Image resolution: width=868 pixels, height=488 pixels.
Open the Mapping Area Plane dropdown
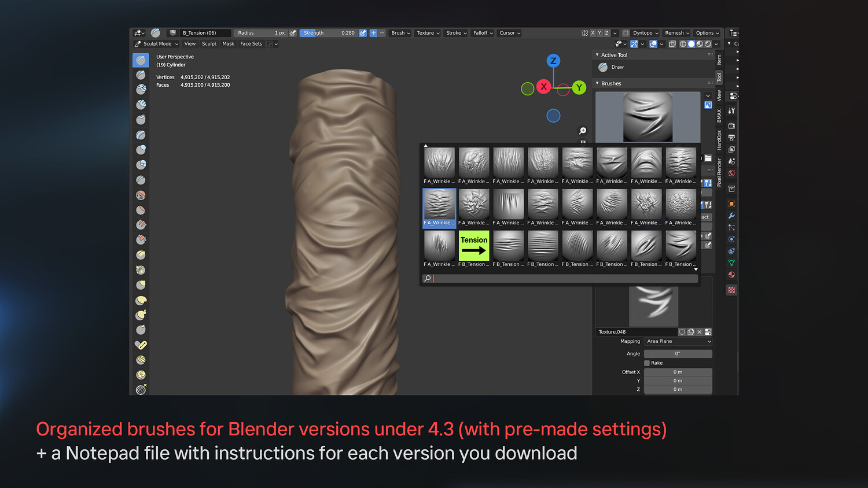click(x=678, y=342)
